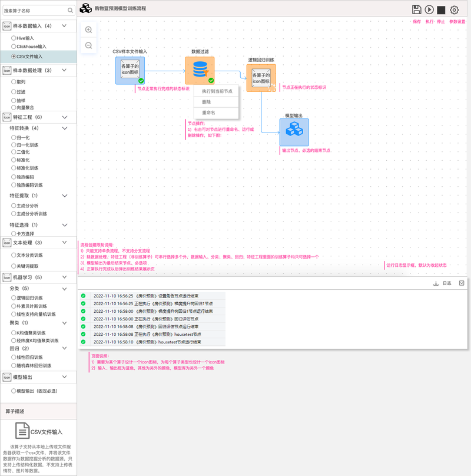Collapse the 特征转换 (4) subsection chevron

pyautogui.click(x=65, y=128)
